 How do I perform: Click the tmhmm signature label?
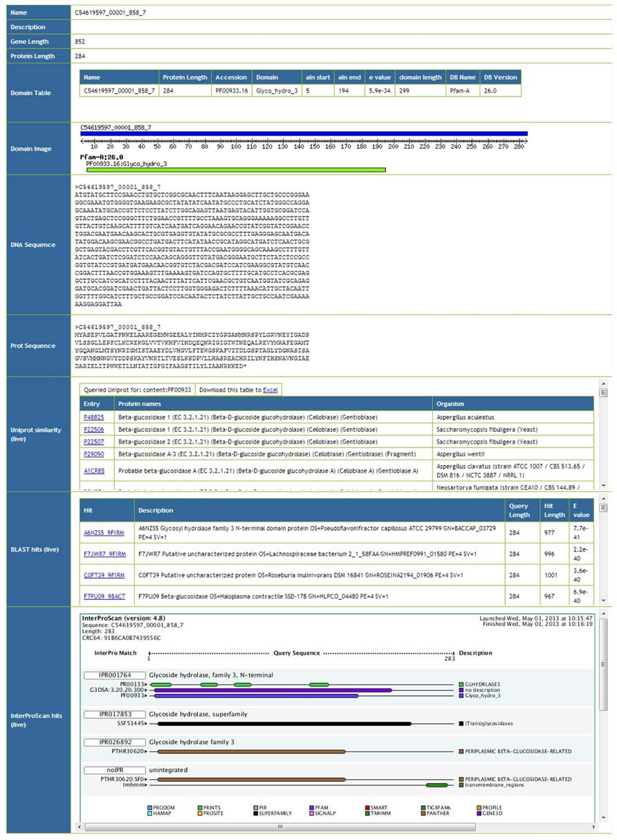134,785
